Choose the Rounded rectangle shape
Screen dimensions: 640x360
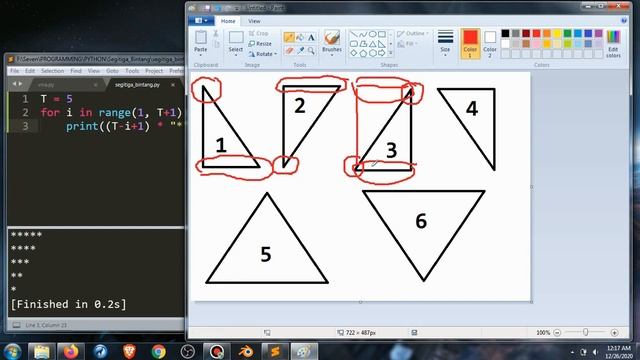pyautogui.click(x=354, y=44)
